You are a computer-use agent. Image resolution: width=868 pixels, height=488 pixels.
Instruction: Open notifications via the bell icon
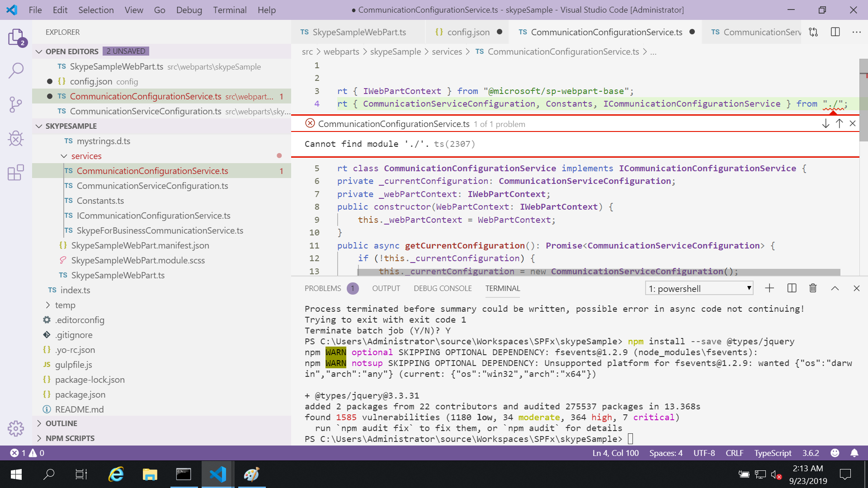click(x=854, y=453)
